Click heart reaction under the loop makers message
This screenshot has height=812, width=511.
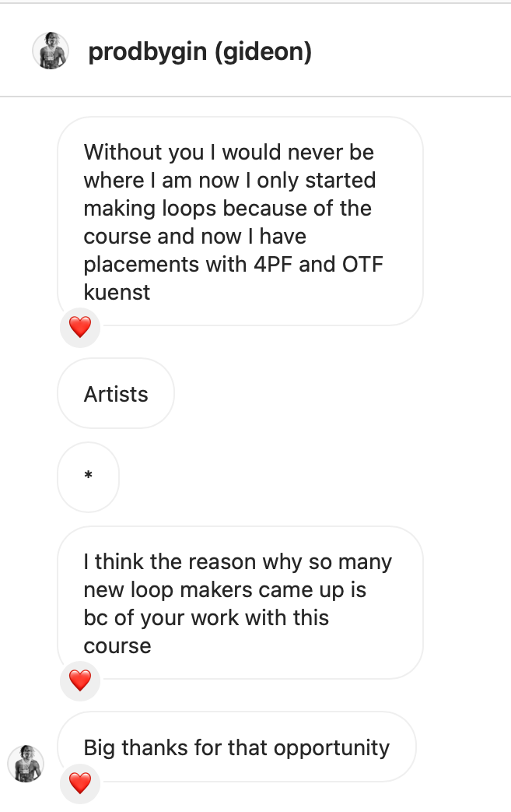[x=80, y=680]
